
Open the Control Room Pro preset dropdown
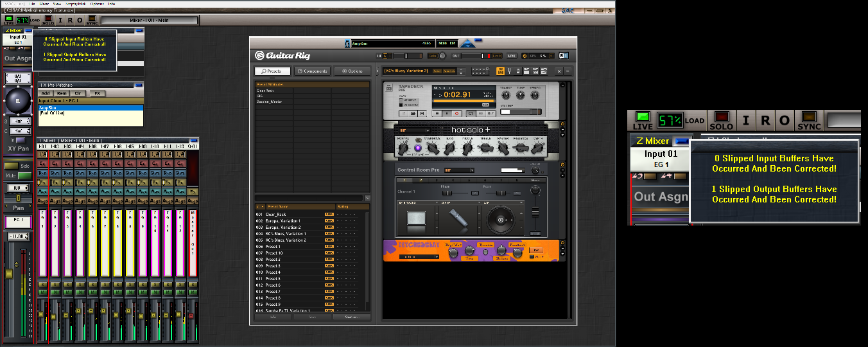pyautogui.click(x=459, y=170)
